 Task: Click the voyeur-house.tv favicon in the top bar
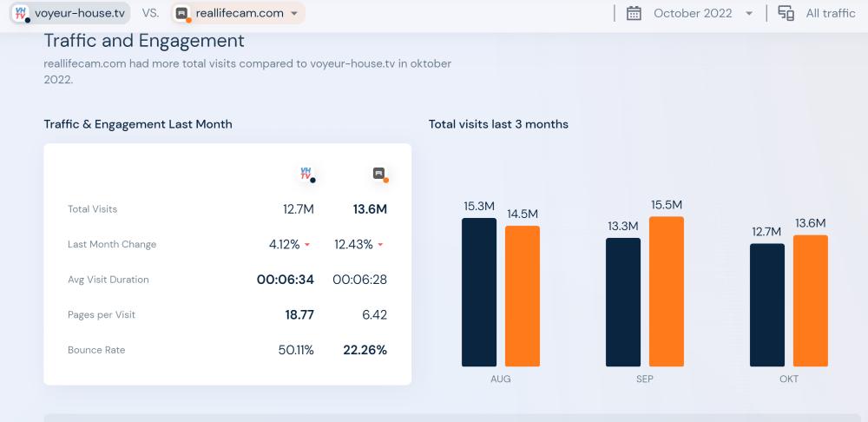coord(20,13)
